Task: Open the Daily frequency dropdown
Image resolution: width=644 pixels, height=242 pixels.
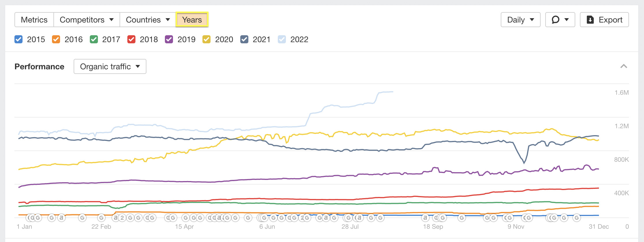Action: click(520, 19)
